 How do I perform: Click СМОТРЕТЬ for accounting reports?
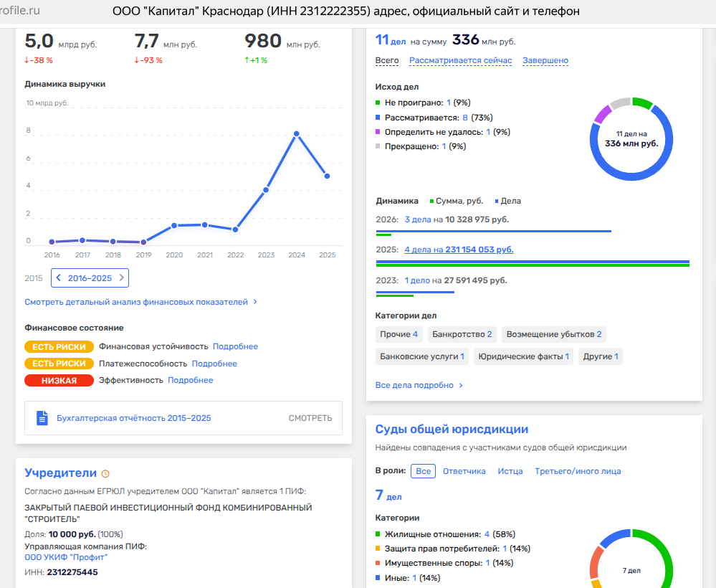310,418
